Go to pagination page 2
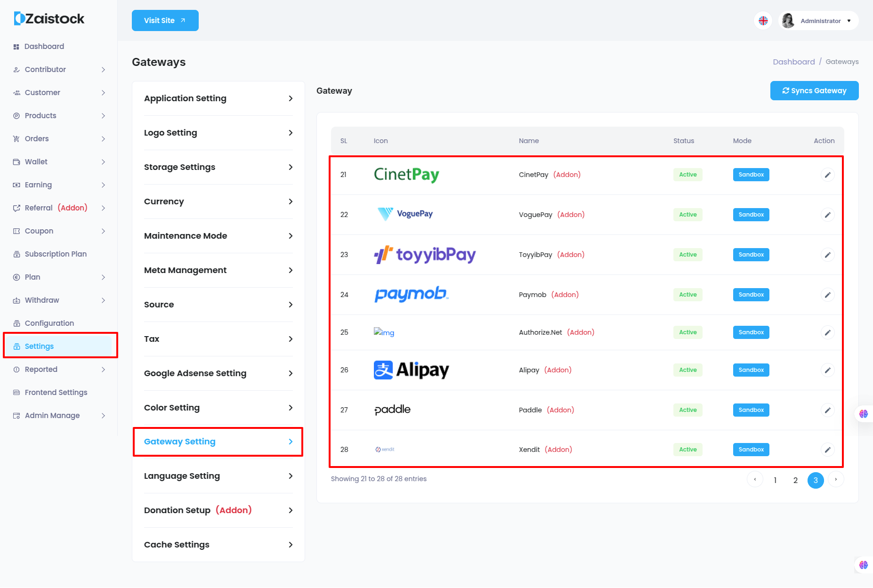This screenshot has height=588, width=873. (795, 480)
